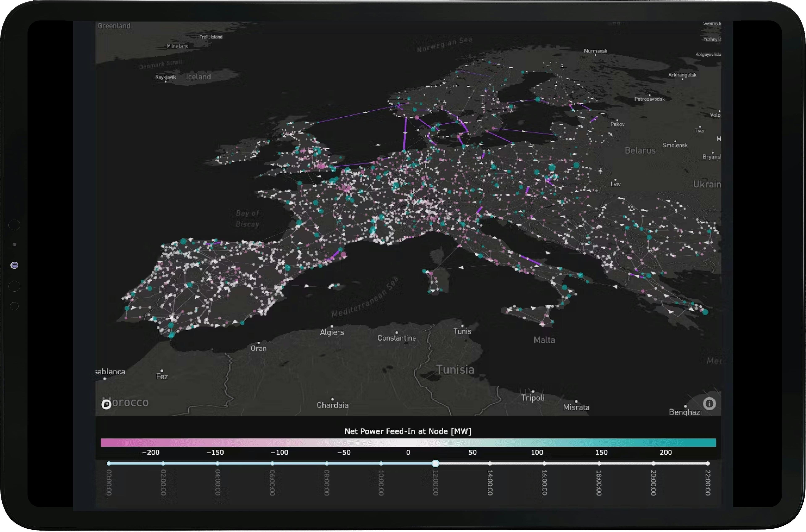Click the Net Power Feed-In color scale bar

pyautogui.click(x=408, y=442)
